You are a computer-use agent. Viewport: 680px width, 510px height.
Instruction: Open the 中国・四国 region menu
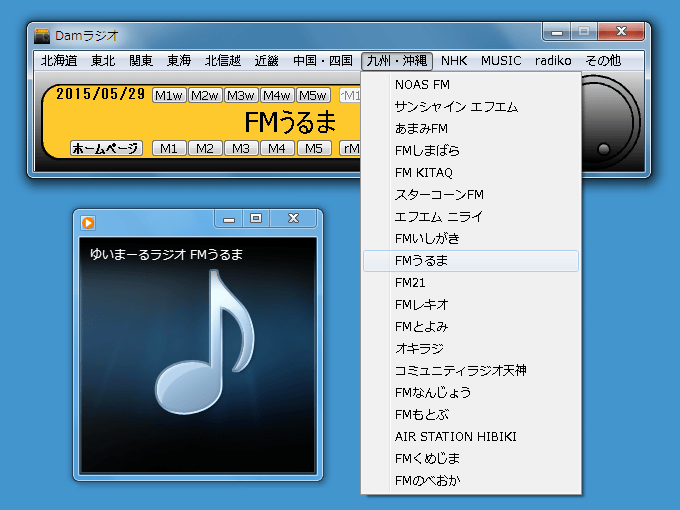(x=323, y=61)
